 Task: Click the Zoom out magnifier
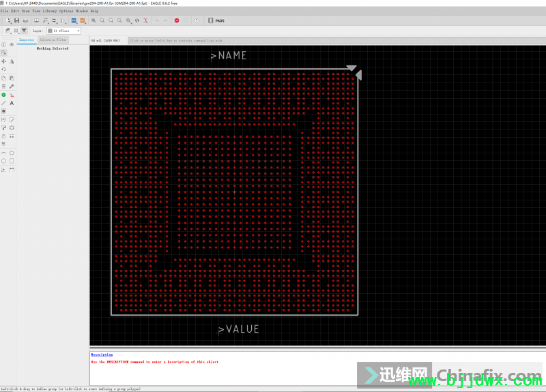click(111, 20)
